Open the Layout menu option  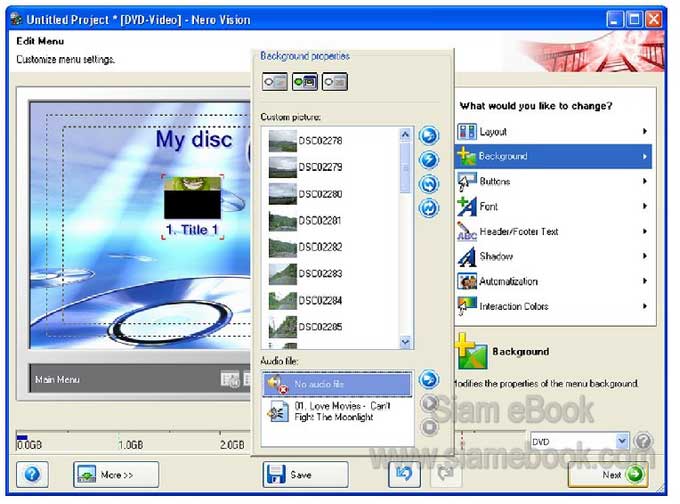pyautogui.click(x=553, y=131)
